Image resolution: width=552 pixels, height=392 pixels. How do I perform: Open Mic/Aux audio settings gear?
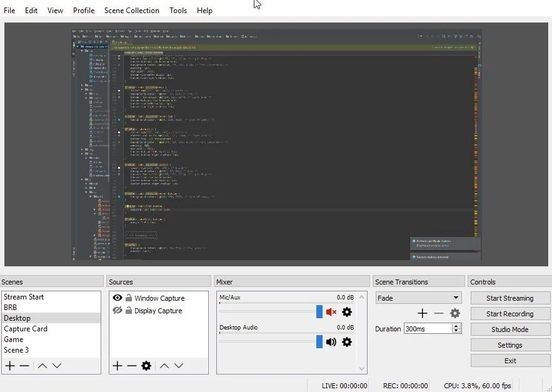coord(347,312)
